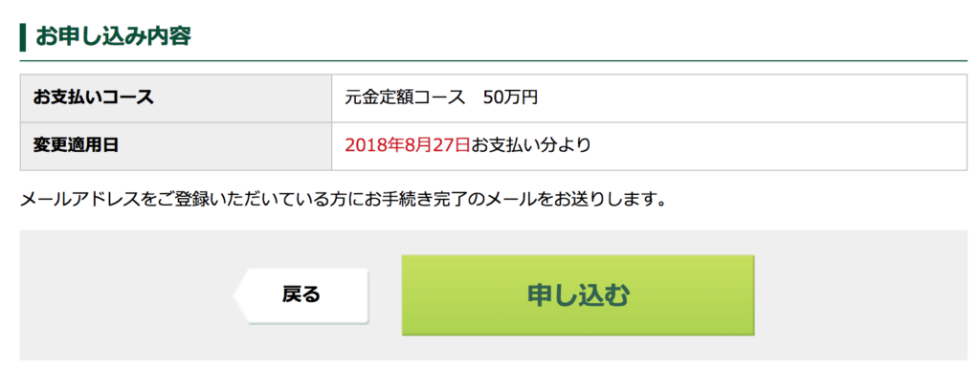The width and height of the screenshot is (980, 369).
Task: Click the empty space in 変更適用日 value cell
Action: pyautogui.click(x=775, y=146)
